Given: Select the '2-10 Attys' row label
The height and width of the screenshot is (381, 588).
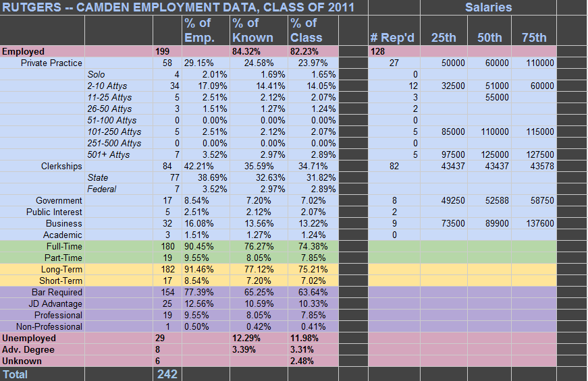Looking at the screenshot, I should point(107,86).
